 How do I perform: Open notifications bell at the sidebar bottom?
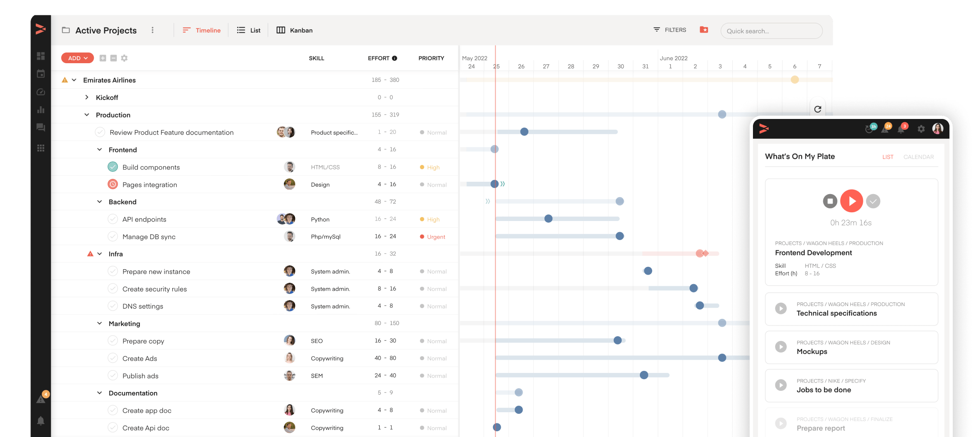click(41, 420)
